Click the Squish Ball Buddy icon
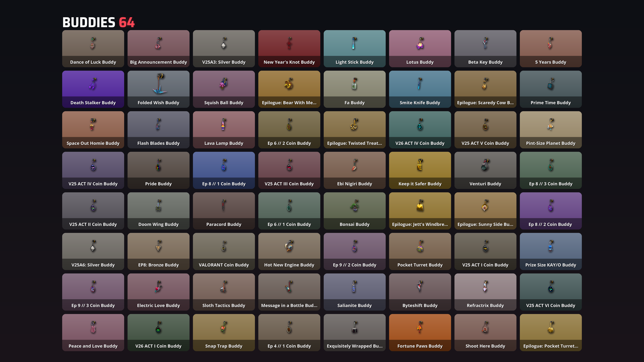This screenshot has width=644, height=362. tap(224, 84)
